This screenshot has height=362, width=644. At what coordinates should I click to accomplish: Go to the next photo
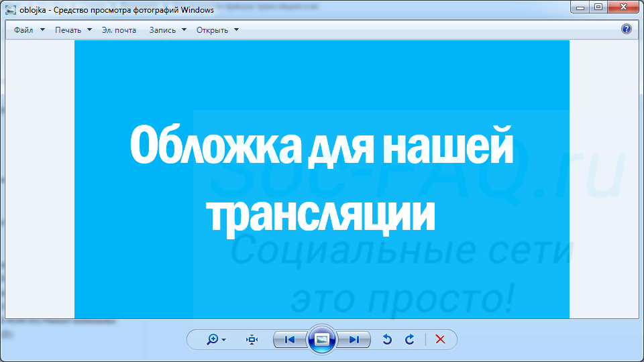(x=354, y=340)
